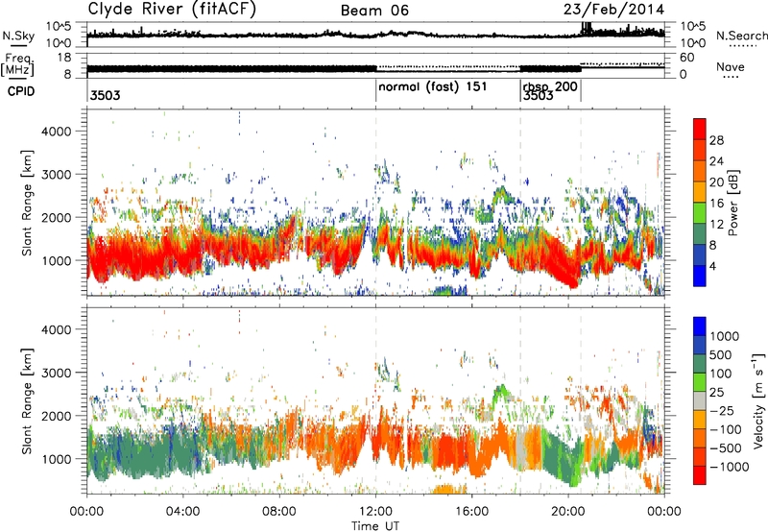Viewport: 768px width, 532px height.
Task: Click the 'Beam 06' label
Action: pyautogui.click(x=374, y=11)
